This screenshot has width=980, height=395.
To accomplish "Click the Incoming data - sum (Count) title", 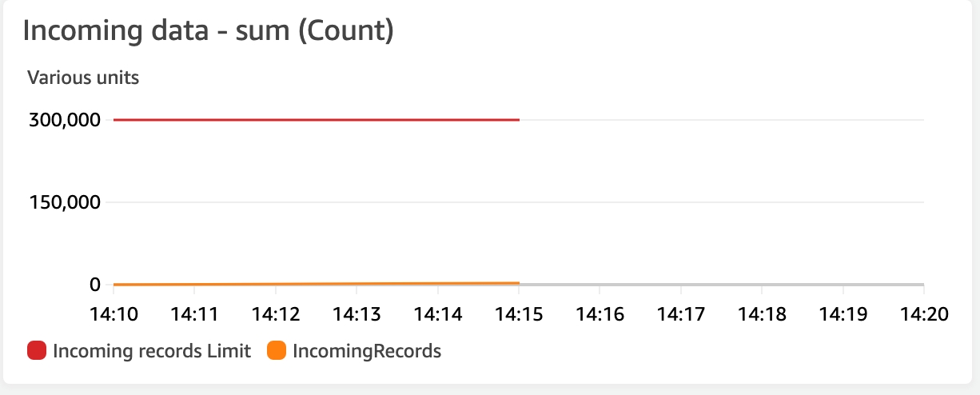I will click(208, 31).
